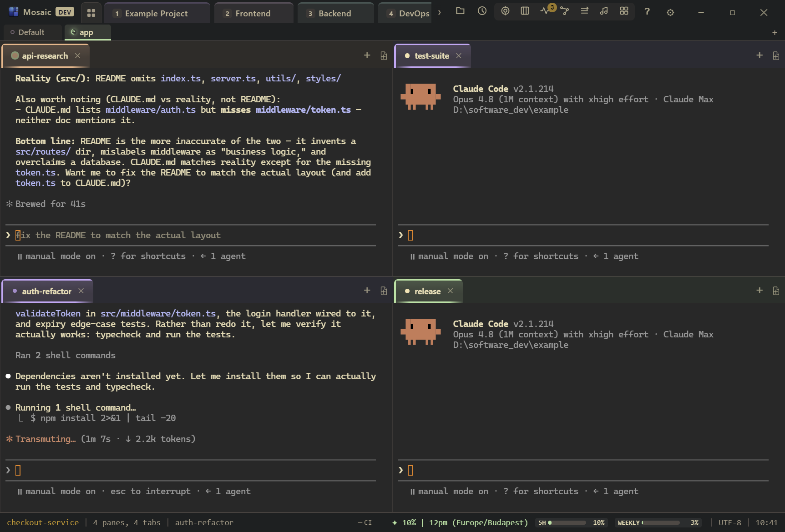Screen dimensions: 785x532
Task: Open the git branch graph icon
Action: [x=565, y=11]
